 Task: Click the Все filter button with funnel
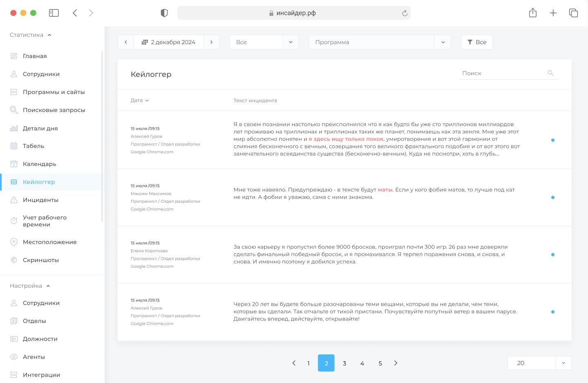pos(477,42)
